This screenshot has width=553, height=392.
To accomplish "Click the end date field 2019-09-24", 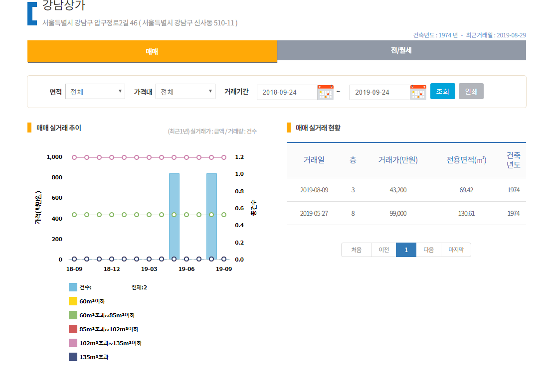I will pyautogui.click(x=380, y=92).
